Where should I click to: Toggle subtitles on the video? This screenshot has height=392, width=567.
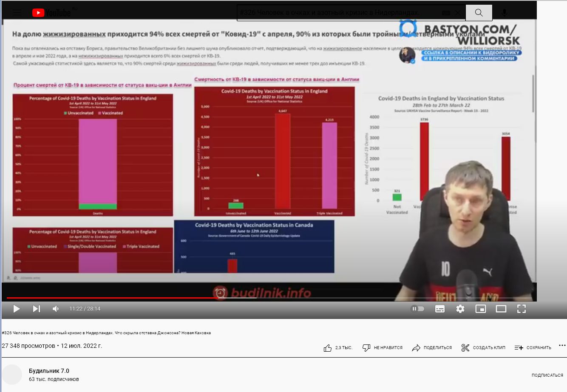click(x=440, y=309)
